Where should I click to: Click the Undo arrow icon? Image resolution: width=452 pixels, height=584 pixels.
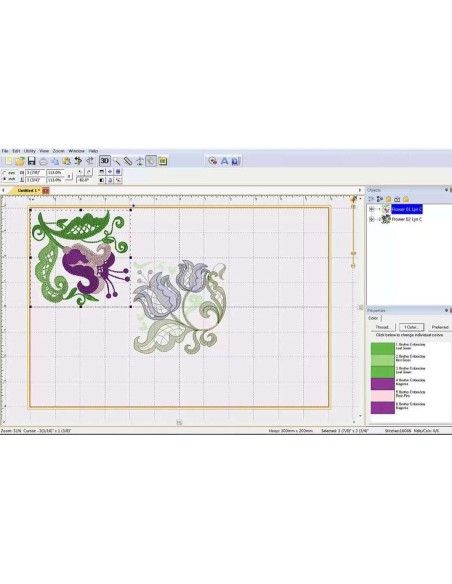pyautogui.click(x=78, y=161)
